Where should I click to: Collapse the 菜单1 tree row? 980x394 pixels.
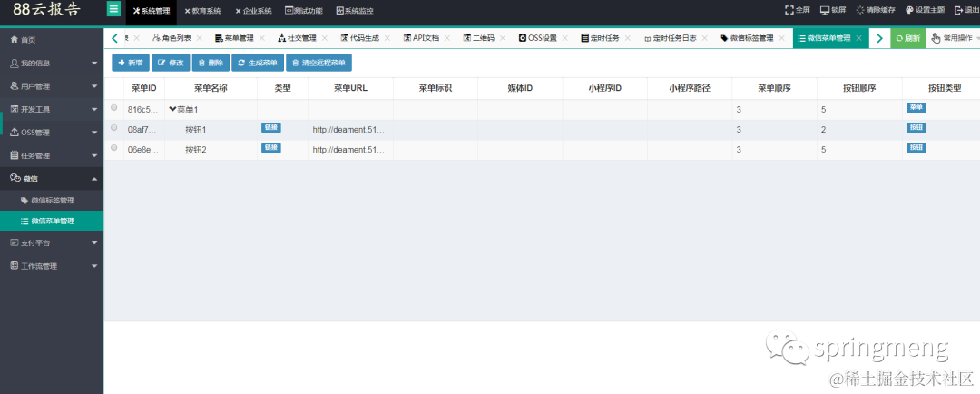[x=173, y=109]
